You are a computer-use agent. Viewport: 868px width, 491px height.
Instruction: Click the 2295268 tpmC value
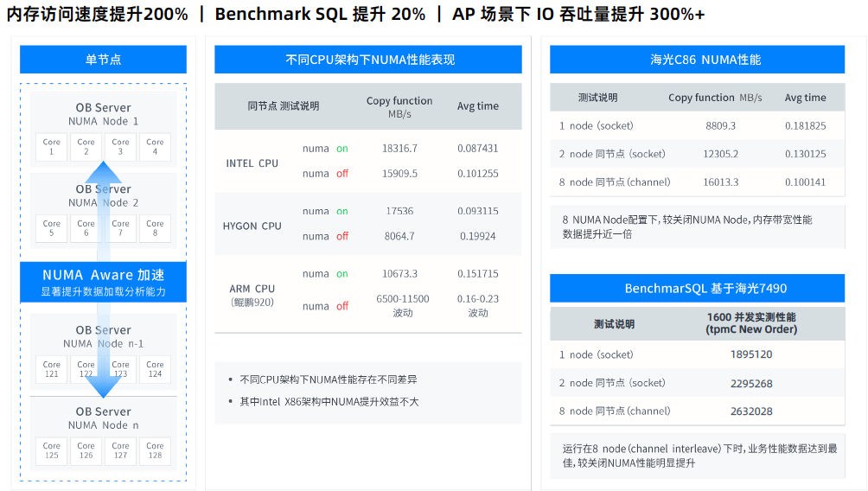click(x=751, y=383)
